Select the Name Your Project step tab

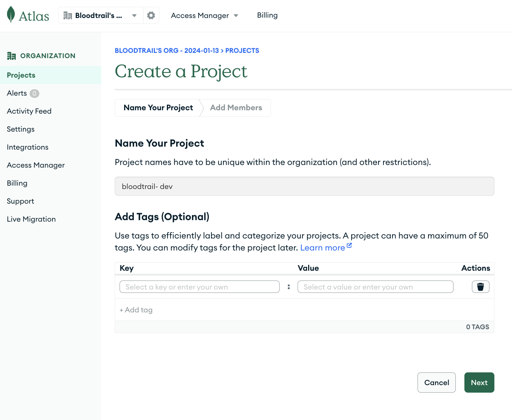click(x=158, y=108)
